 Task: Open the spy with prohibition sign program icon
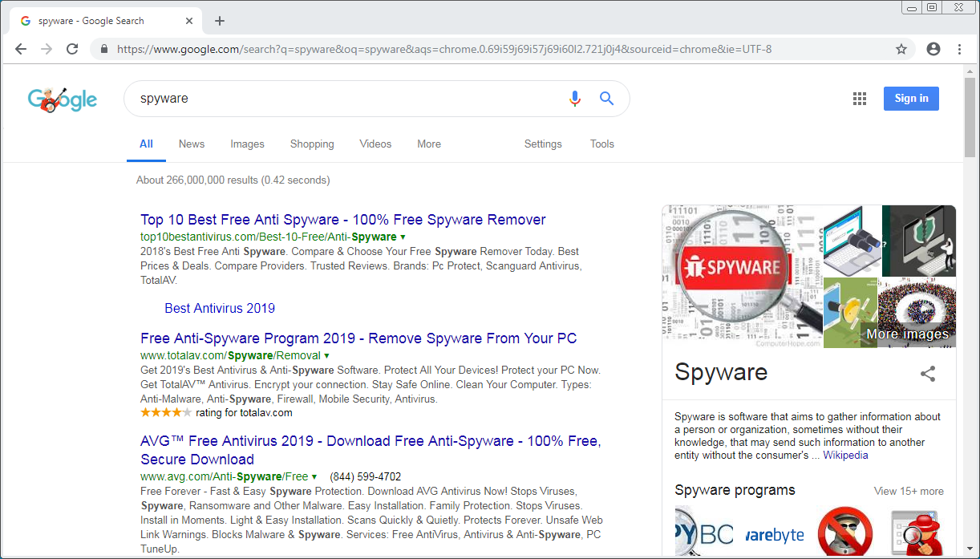(844, 531)
